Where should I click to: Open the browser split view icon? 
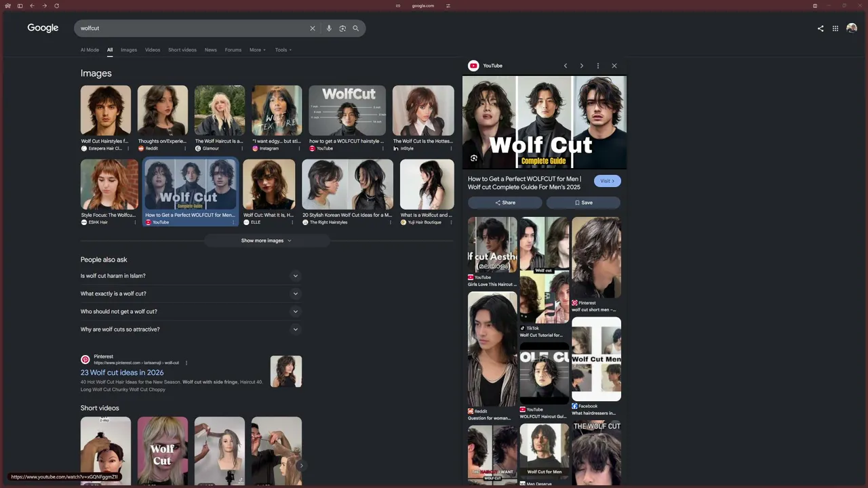[815, 5]
